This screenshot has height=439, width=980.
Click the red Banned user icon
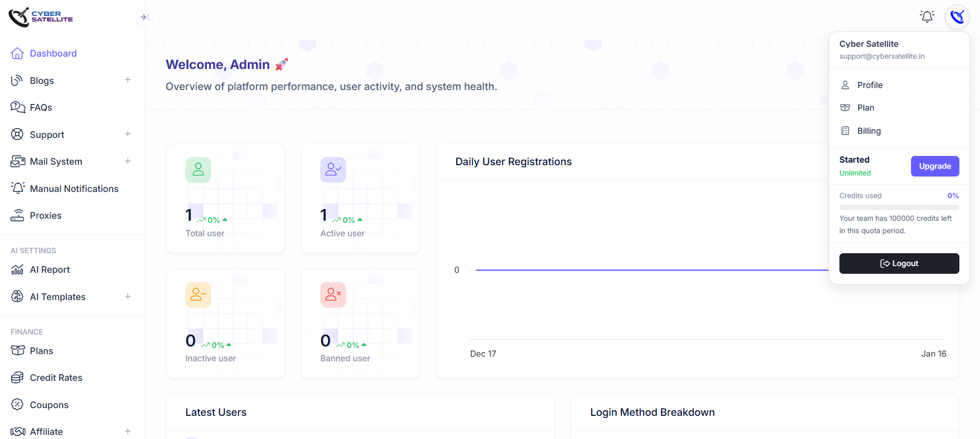tap(333, 295)
